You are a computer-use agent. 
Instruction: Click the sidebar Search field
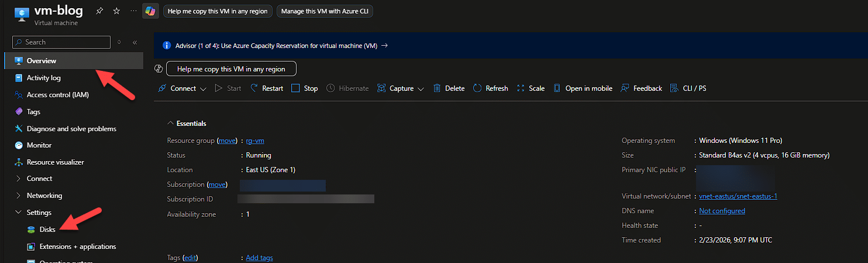coord(61,42)
